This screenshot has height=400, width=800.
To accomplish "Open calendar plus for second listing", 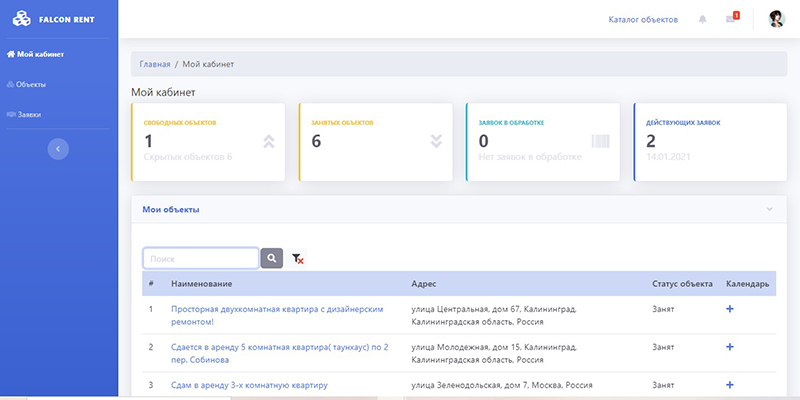I will (x=730, y=346).
